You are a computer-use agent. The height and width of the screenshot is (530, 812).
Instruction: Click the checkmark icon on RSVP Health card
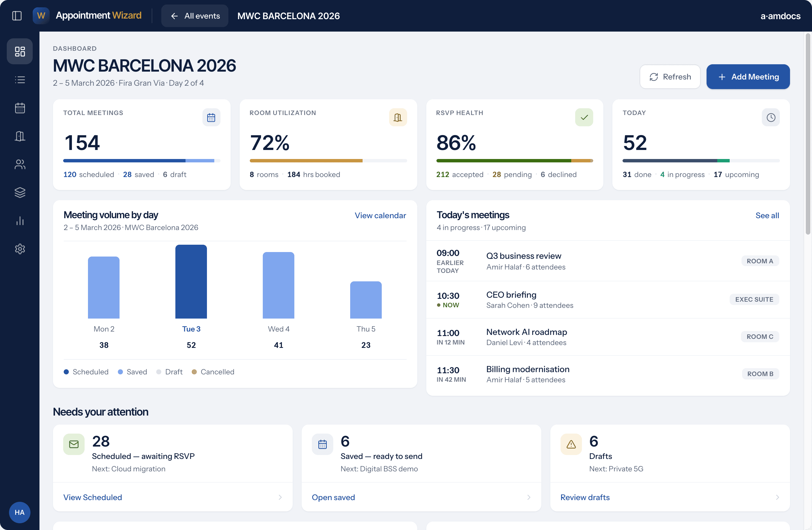point(584,117)
